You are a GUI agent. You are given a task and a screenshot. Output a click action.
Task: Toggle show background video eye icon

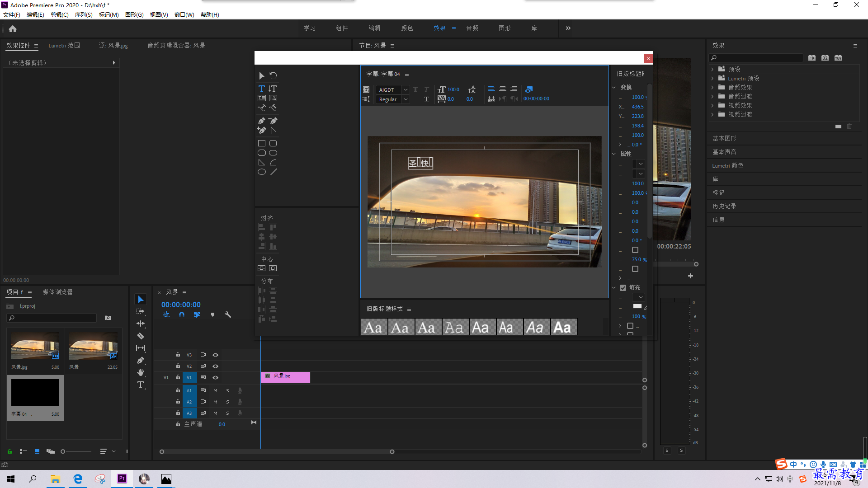click(x=529, y=89)
